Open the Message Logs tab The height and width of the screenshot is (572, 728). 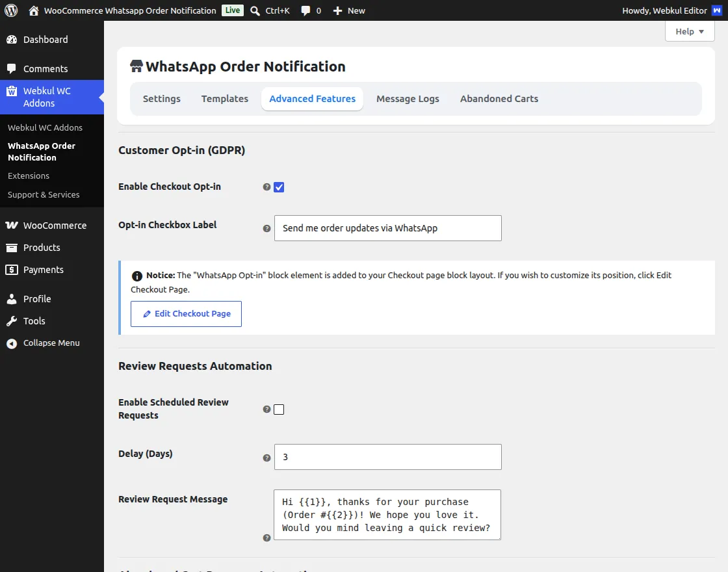(408, 99)
